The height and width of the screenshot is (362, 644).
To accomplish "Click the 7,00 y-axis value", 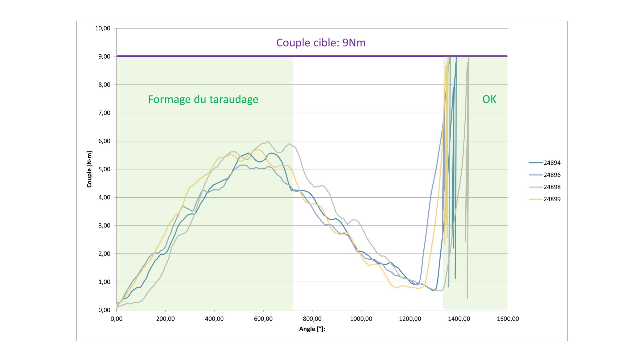I will point(104,113).
